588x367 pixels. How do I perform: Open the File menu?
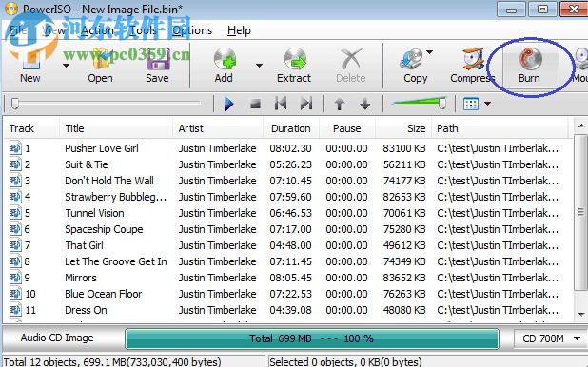(x=18, y=30)
